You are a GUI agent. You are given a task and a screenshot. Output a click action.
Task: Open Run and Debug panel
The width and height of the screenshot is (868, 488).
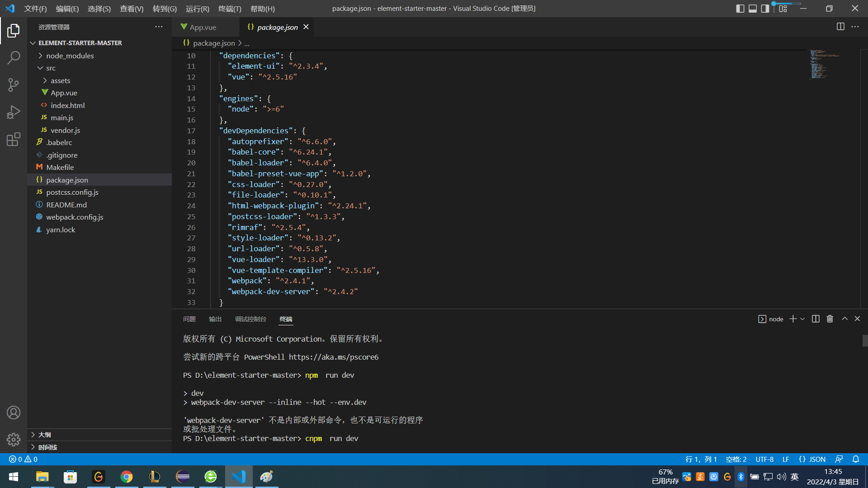tap(14, 112)
